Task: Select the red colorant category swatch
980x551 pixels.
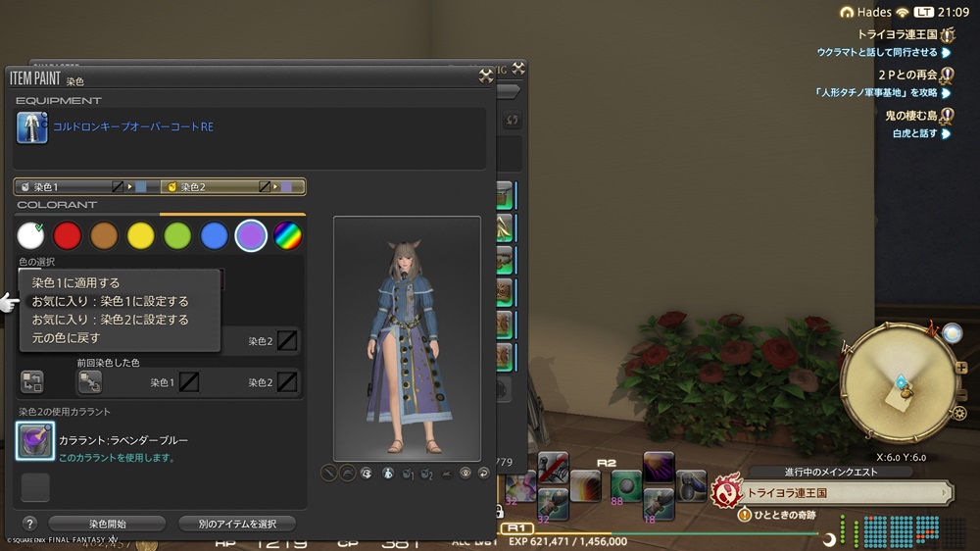Action: 68,235
